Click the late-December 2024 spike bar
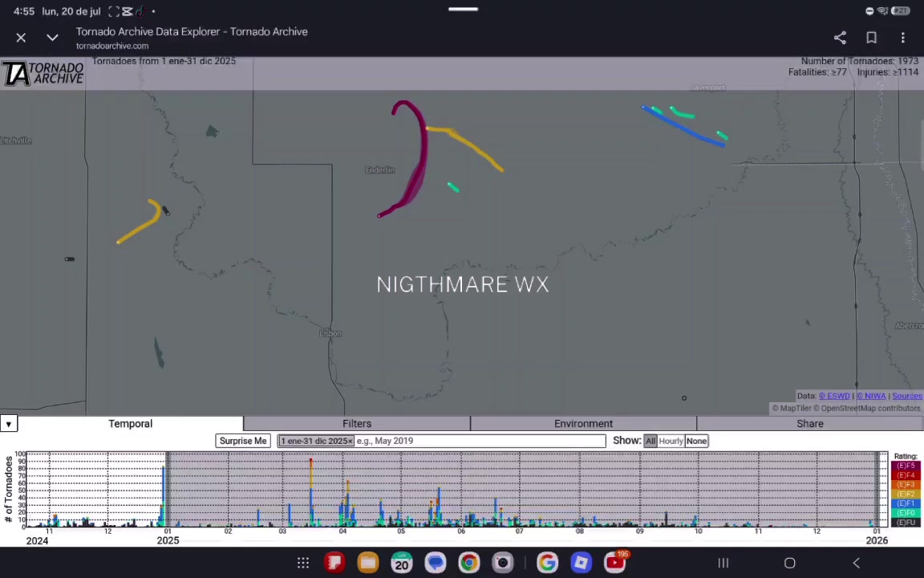This screenshot has height=578, width=924. point(164,496)
